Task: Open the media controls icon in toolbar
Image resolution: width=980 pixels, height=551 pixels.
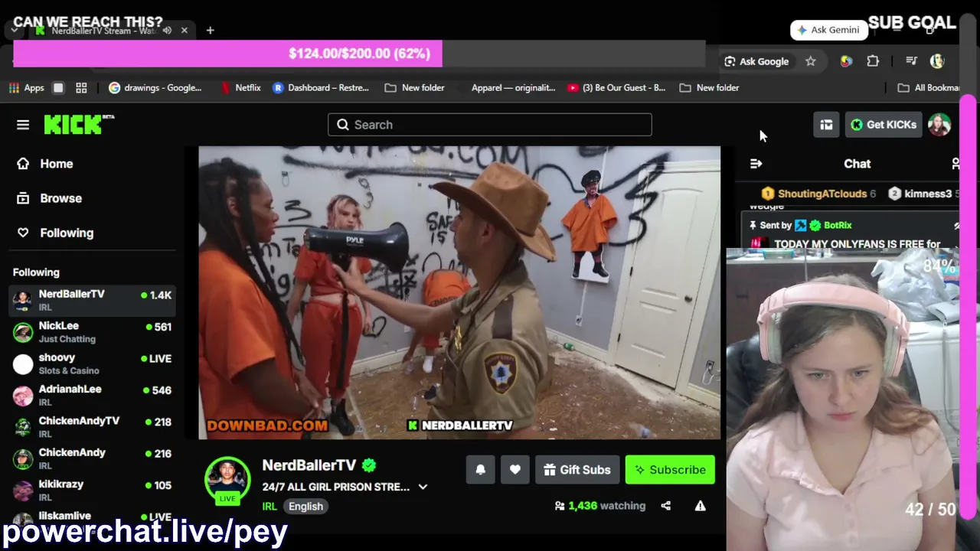Action: [x=911, y=61]
